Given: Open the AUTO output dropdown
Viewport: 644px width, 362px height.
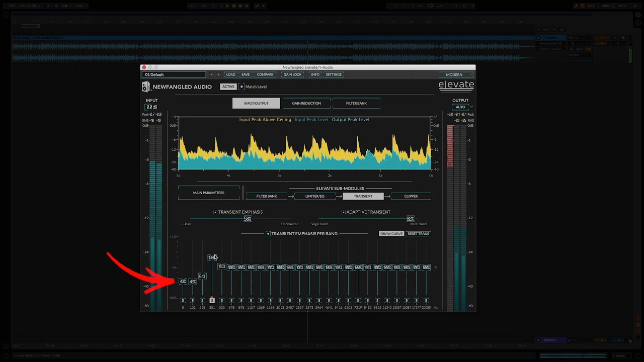Looking at the screenshot, I should pos(462,107).
